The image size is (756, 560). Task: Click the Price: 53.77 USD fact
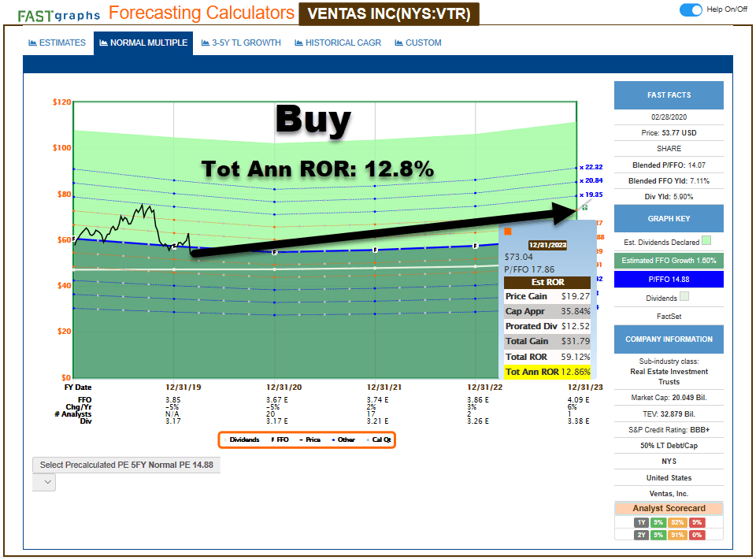[x=669, y=132]
